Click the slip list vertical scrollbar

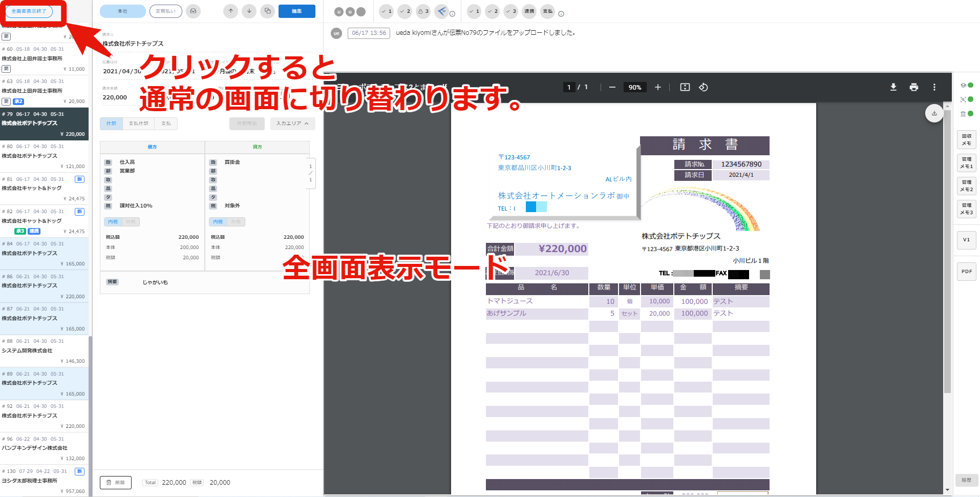pos(91,415)
